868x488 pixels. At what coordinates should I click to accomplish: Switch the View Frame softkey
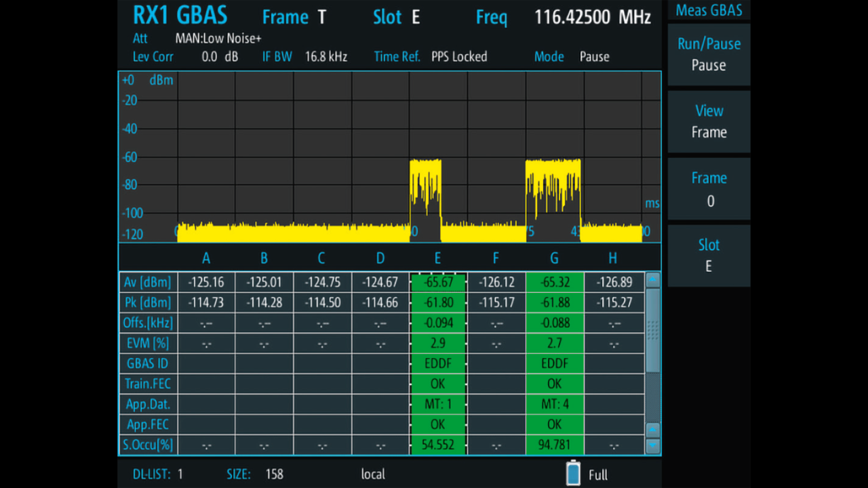[709, 121]
